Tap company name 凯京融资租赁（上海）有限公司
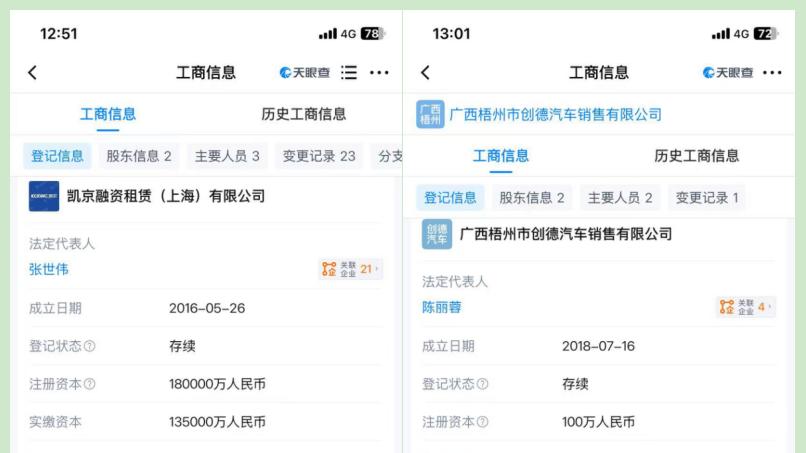Screen dimensions: 806x453 (166, 196)
